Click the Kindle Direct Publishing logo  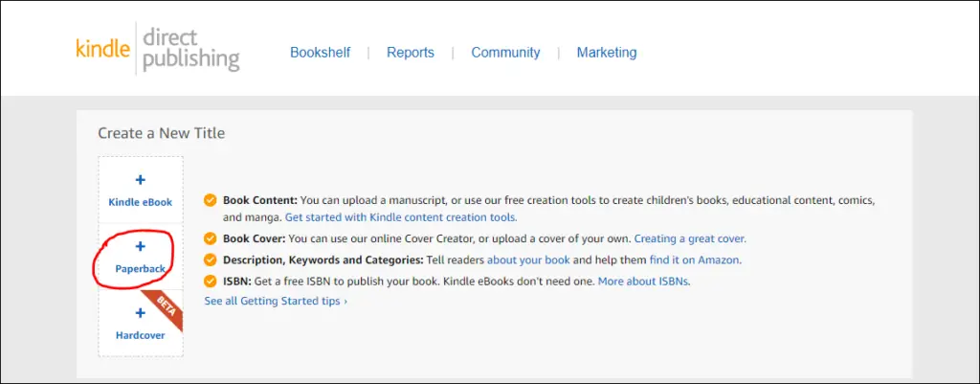pos(158,50)
